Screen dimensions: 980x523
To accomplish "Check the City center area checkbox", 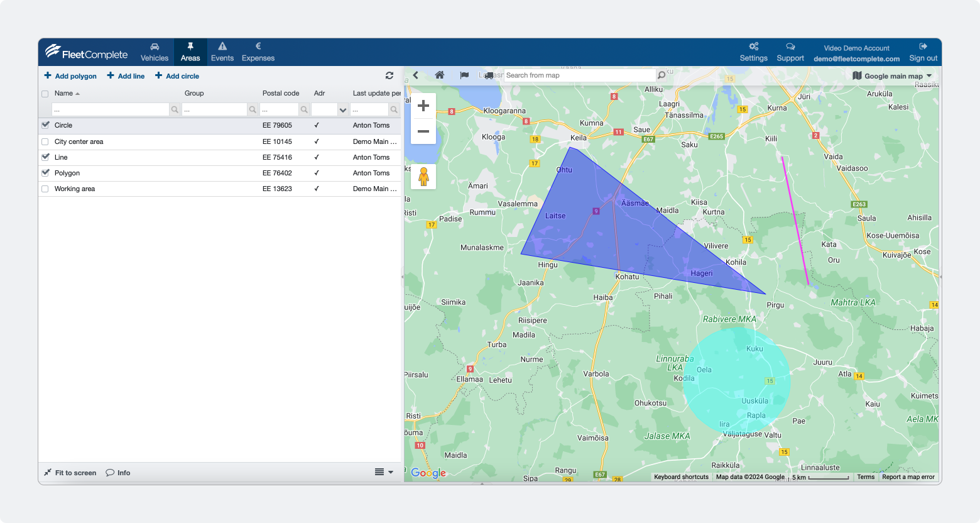I will coord(45,141).
